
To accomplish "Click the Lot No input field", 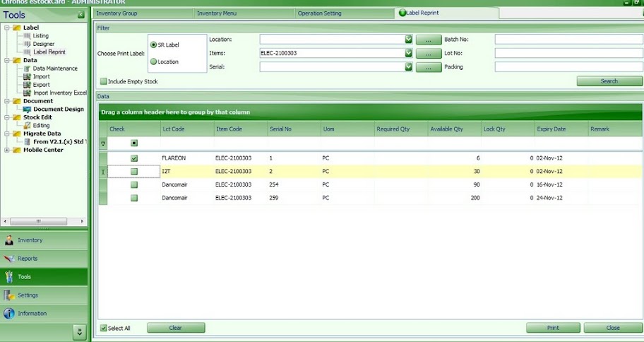I will pos(569,53).
